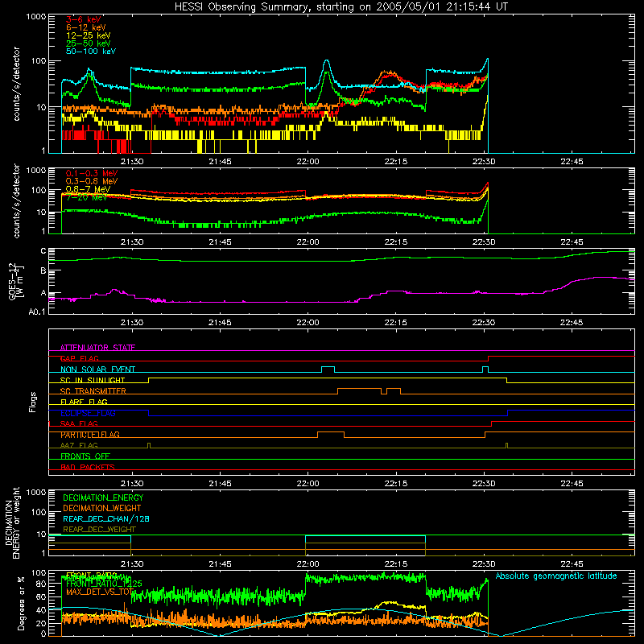644x644 pixels.
Task: Click the B level on GOES axis
Action: click(43, 271)
